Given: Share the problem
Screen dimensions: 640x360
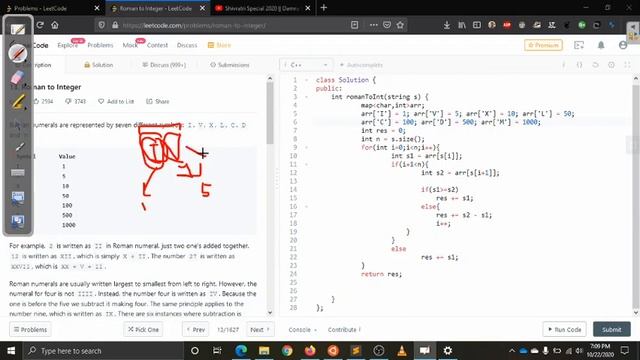Looking at the screenshot, I should 158,101.
